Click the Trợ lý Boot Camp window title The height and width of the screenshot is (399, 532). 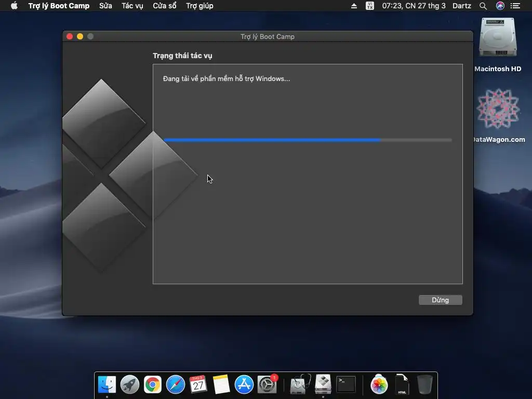pyautogui.click(x=268, y=37)
